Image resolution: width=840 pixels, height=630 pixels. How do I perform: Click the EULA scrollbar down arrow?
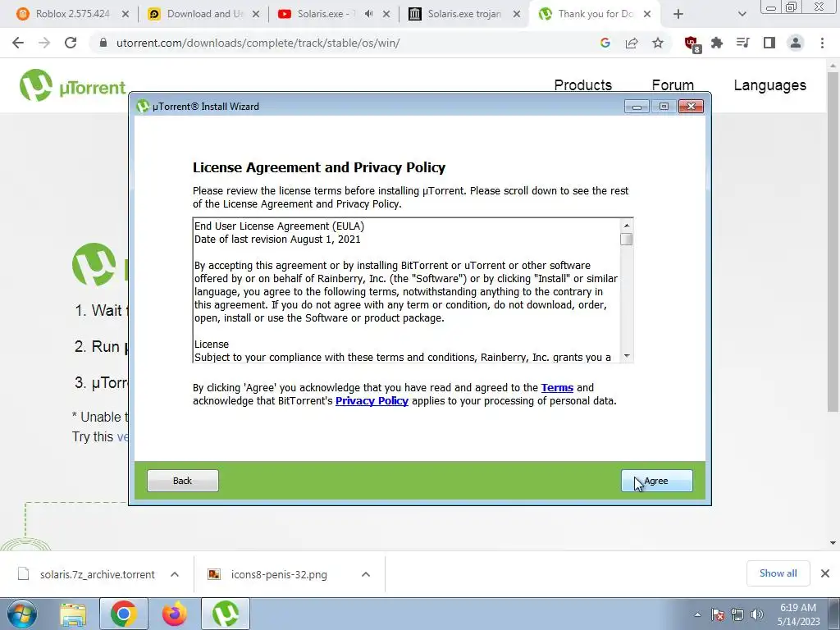(x=627, y=356)
